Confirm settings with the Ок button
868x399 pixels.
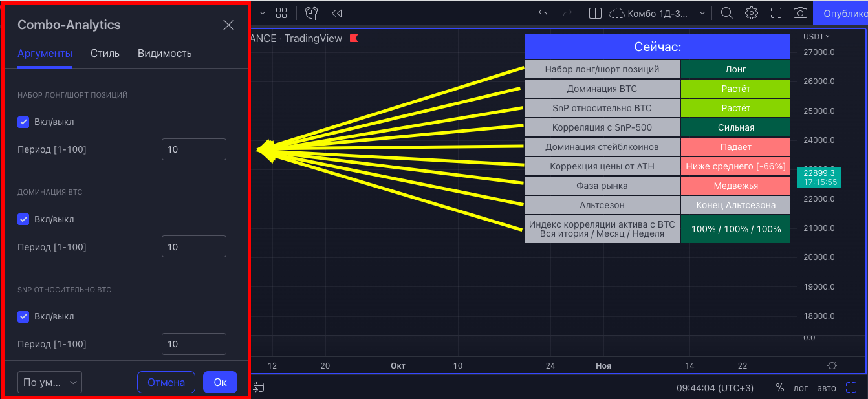pyautogui.click(x=220, y=382)
